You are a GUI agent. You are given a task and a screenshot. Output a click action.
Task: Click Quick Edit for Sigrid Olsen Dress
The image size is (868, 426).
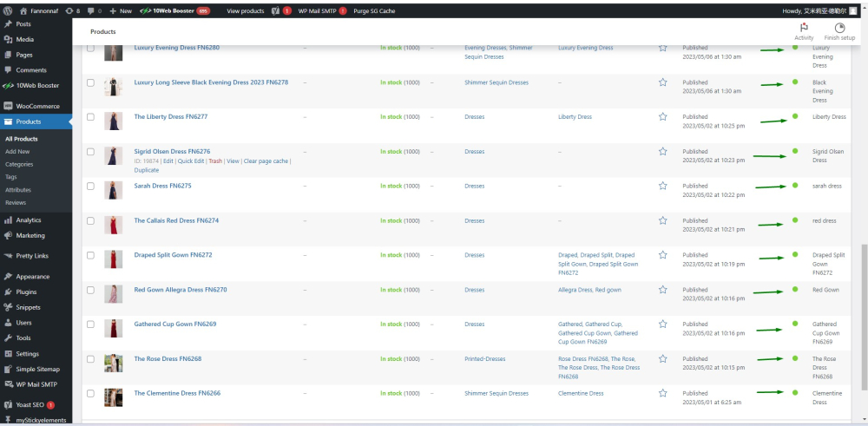(192, 161)
